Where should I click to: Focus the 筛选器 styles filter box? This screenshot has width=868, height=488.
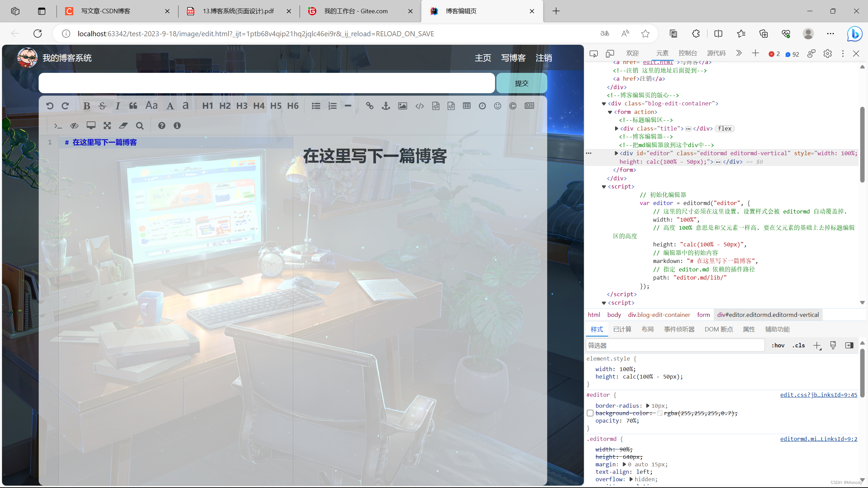point(675,345)
